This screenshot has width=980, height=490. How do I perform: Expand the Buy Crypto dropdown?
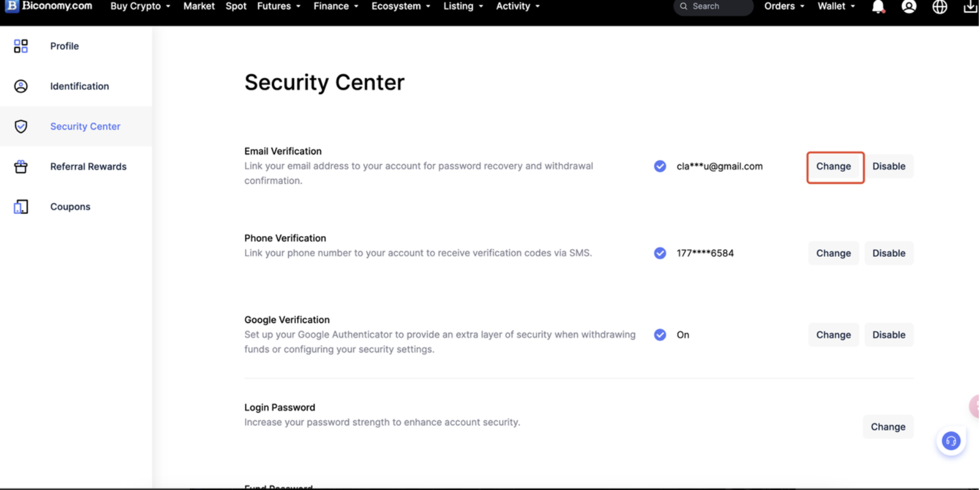click(x=140, y=6)
